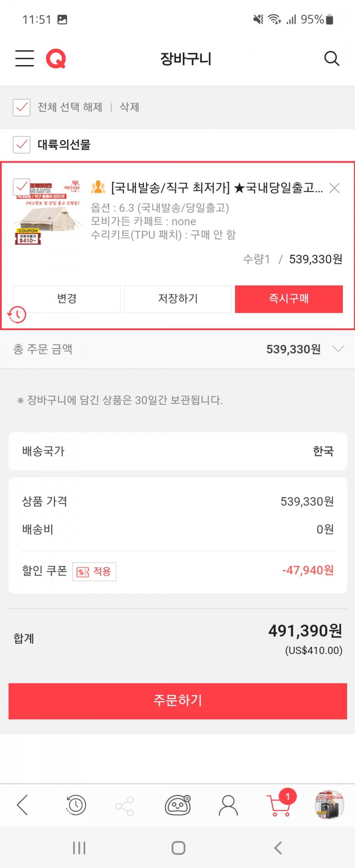Open the 배송국가 한국 selector
Screen dimensions: 355x868
(x=177, y=451)
